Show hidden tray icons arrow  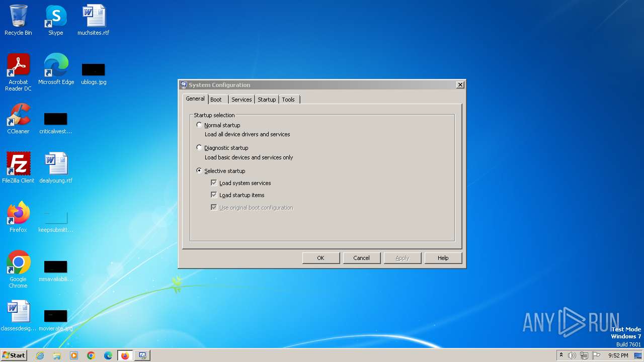click(x=561, y=355)
